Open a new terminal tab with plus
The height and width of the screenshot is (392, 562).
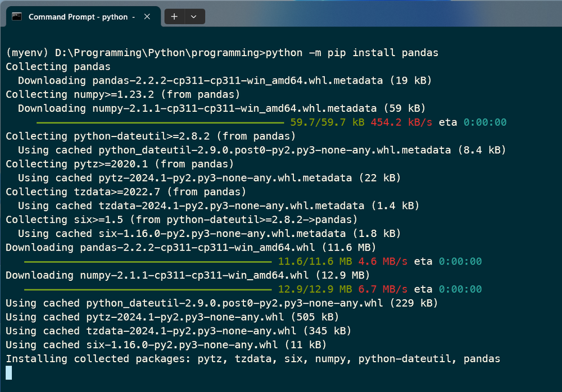click(x=174, y=16)
